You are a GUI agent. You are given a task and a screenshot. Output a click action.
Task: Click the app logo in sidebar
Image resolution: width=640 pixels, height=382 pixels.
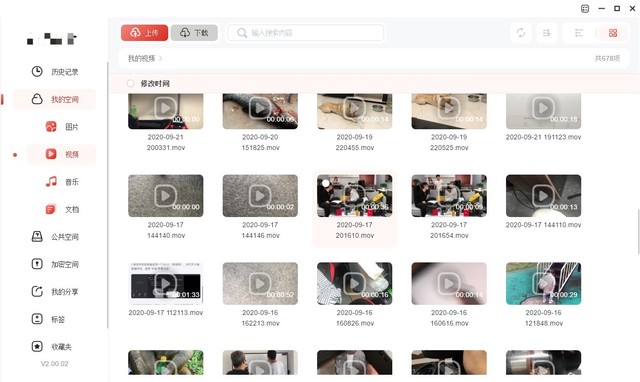(52, 39)
